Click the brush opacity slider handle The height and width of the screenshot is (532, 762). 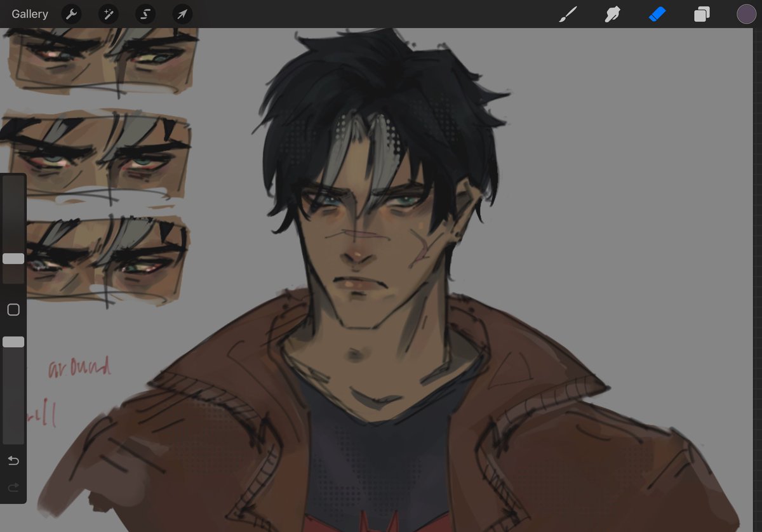tap(13, 342)
